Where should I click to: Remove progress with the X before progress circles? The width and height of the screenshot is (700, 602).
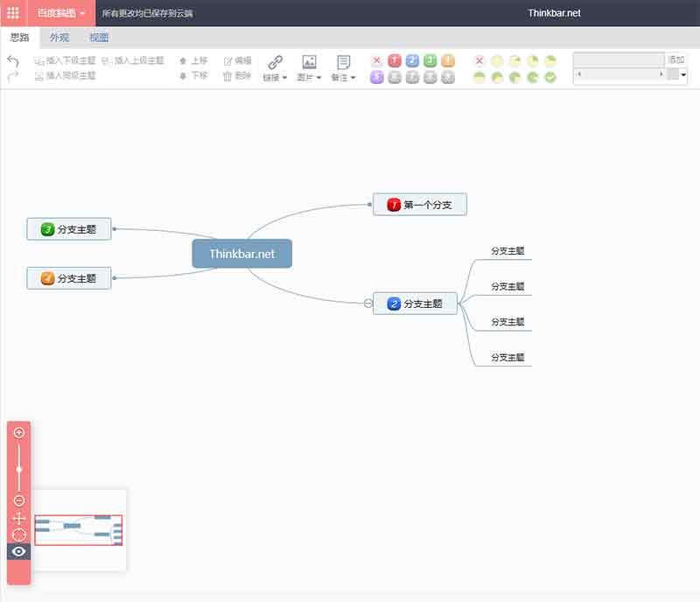coord(479,60)
